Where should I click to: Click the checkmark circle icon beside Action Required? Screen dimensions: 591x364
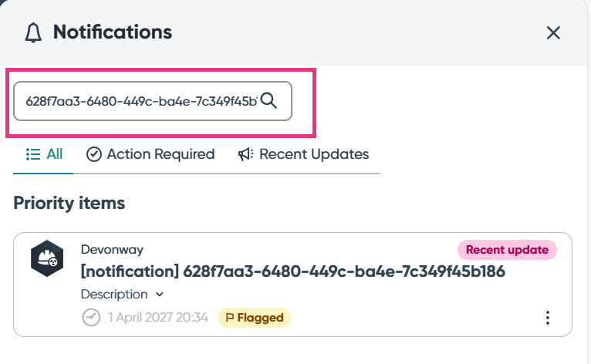click(x=94, y=154)
